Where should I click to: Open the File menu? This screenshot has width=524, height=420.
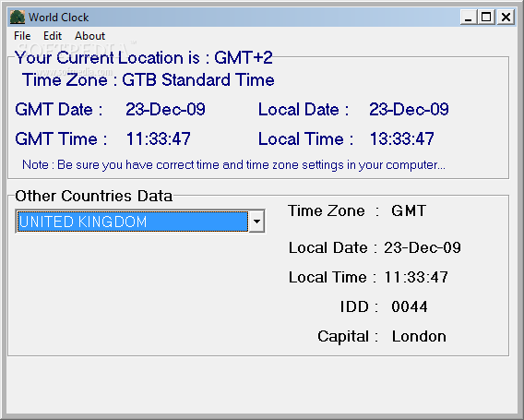[x=22, y=36]
